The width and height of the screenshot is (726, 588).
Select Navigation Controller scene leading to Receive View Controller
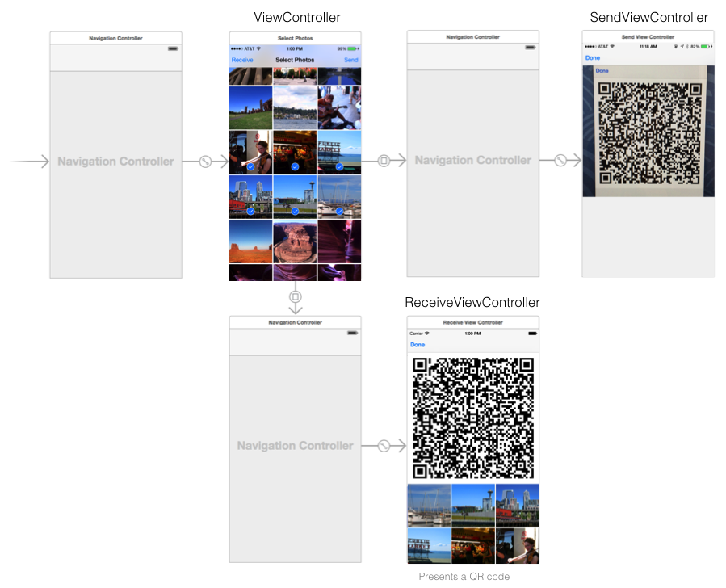click(296, 439)
